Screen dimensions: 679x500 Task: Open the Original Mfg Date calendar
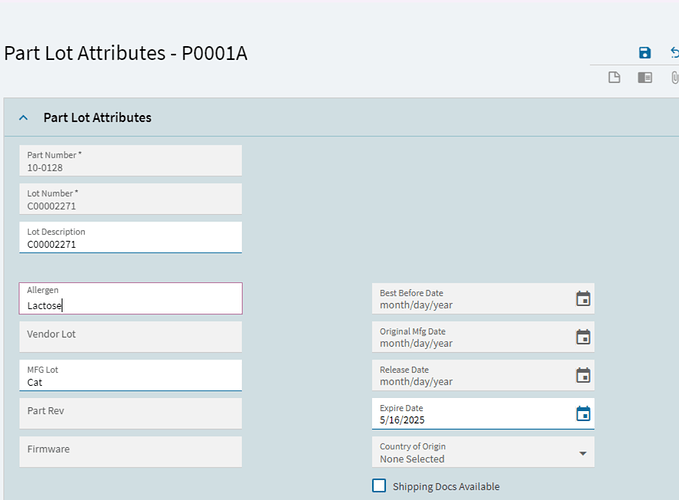pos(583,337)
